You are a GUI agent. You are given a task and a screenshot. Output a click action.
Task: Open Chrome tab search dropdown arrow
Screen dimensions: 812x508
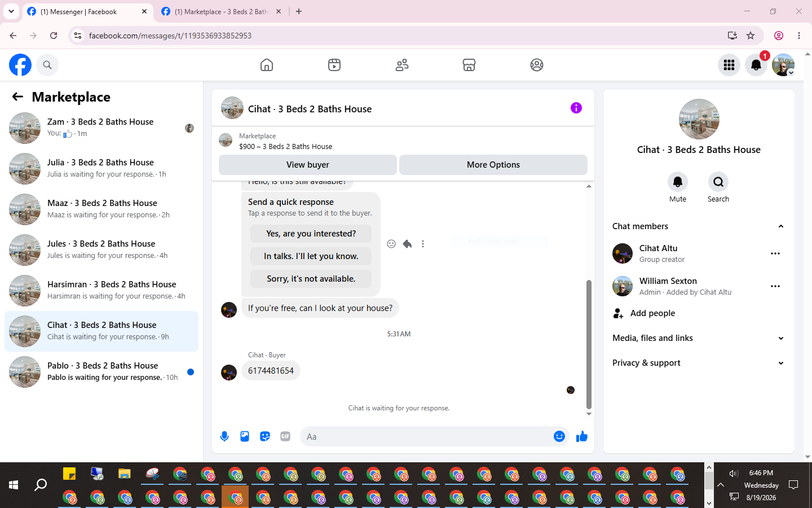pos(11,11)
